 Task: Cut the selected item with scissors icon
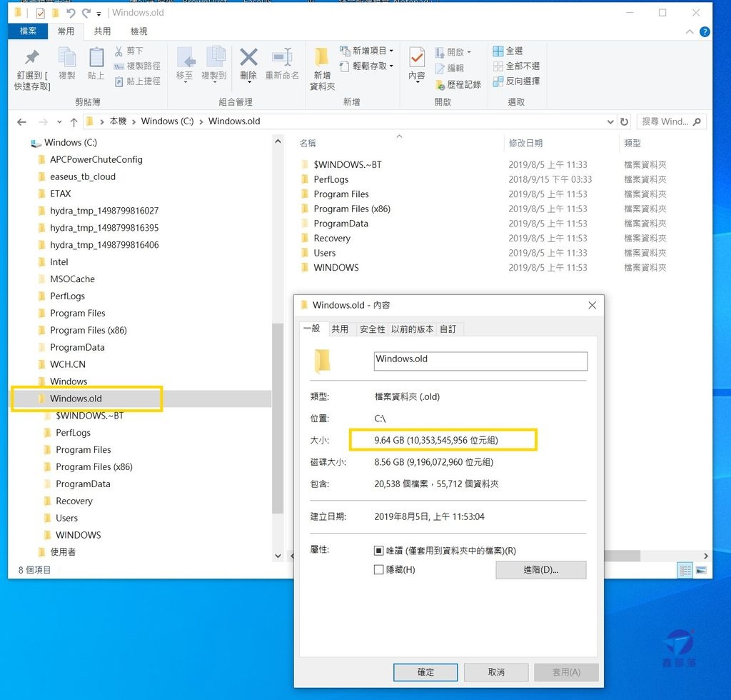click(x=129, y=51)
